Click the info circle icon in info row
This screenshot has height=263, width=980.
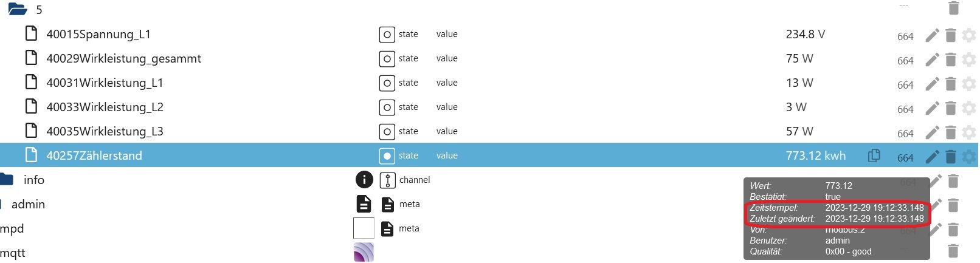click(x=364, y=180)
